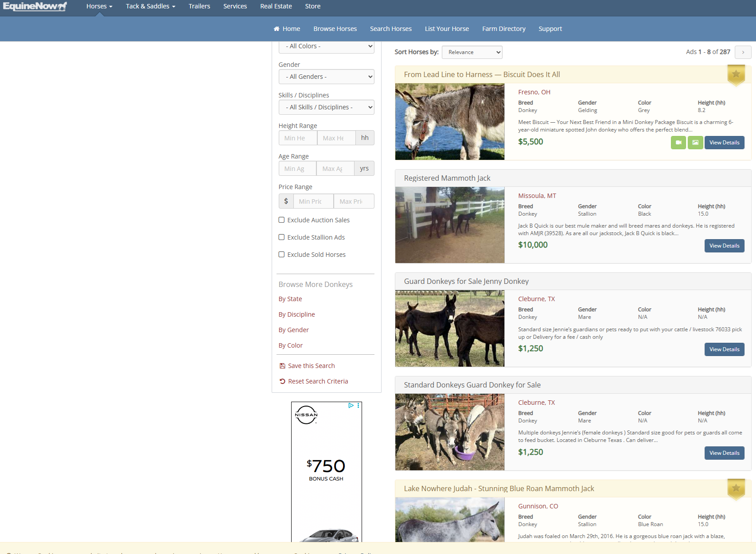Viewport: 756px width, 554px height.
Task: Click the minimum age input field
Action: pyautogui.click(x=297, y=168)
